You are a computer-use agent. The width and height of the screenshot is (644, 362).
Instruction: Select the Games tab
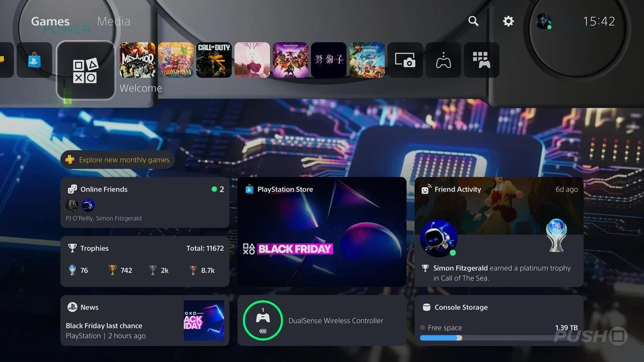coord(50,21)
